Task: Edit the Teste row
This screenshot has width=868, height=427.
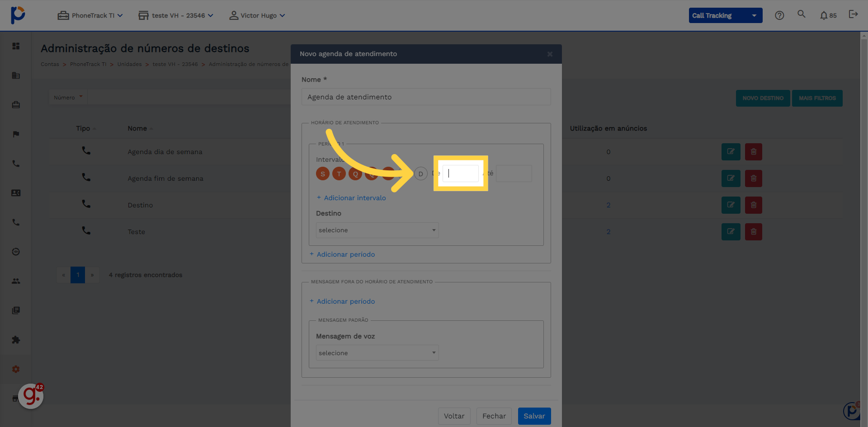Action: coord(731,232)
